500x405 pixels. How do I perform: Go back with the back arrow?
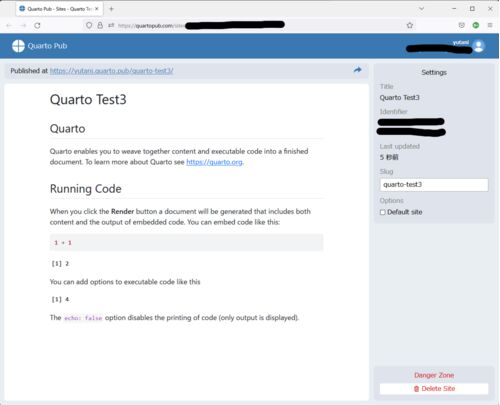(9, 25)
